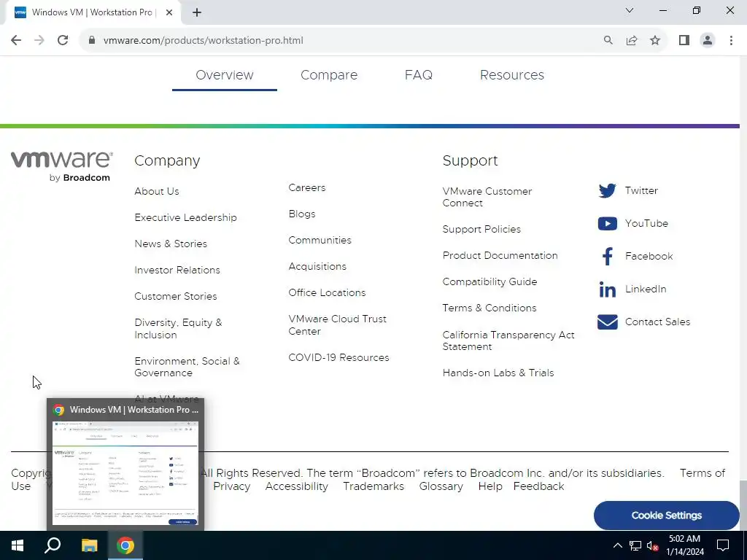This screenshot has width=747, height=560.
Task: Open the tab search dropdown arrow
Action: tap(630, 10)
